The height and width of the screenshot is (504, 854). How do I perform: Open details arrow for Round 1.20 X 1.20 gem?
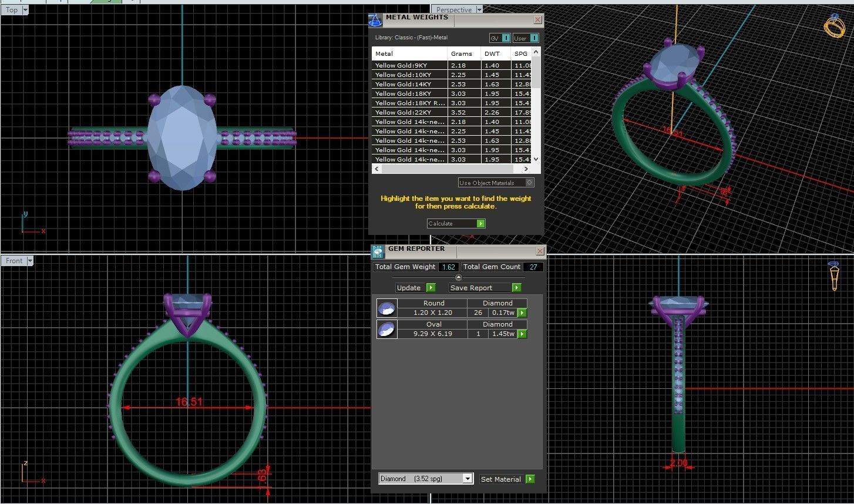tap(522, 313)
